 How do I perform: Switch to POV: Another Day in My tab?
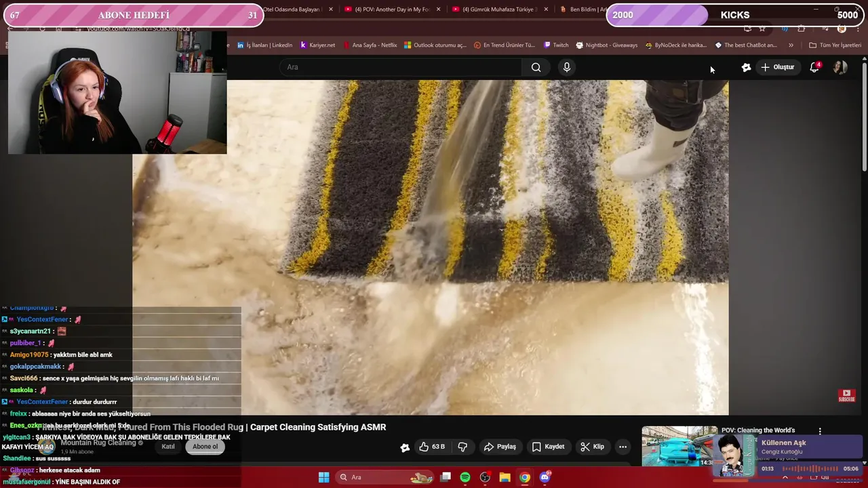coord(392,9)
